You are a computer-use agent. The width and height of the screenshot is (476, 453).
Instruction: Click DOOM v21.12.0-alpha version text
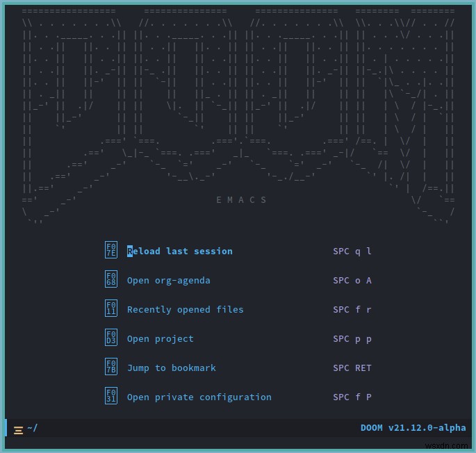413,428
